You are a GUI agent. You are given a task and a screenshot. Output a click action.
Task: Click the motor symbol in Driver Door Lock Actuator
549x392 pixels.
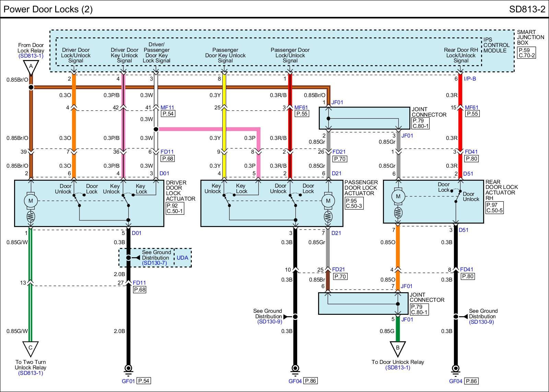pyautogui.click(x=31, y=201)
